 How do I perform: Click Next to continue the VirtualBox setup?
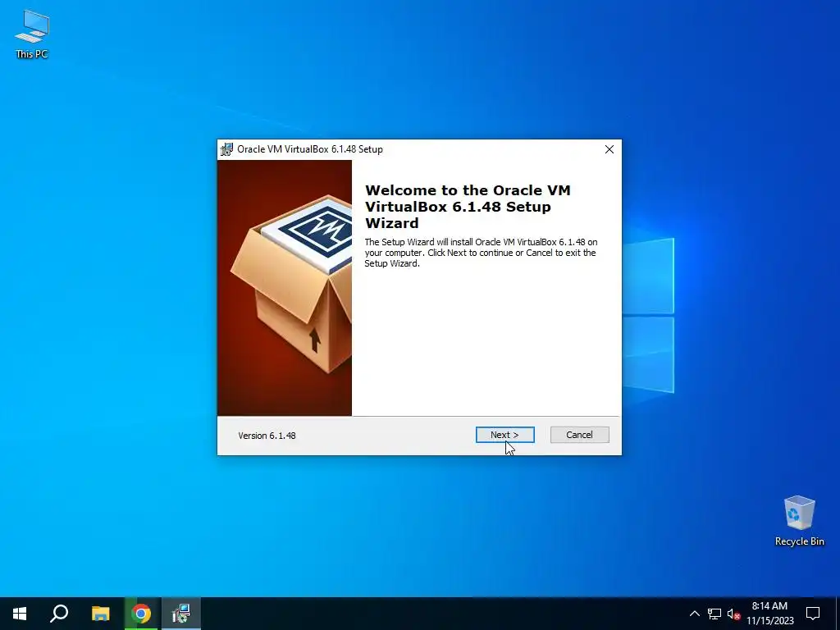point(504,435)
